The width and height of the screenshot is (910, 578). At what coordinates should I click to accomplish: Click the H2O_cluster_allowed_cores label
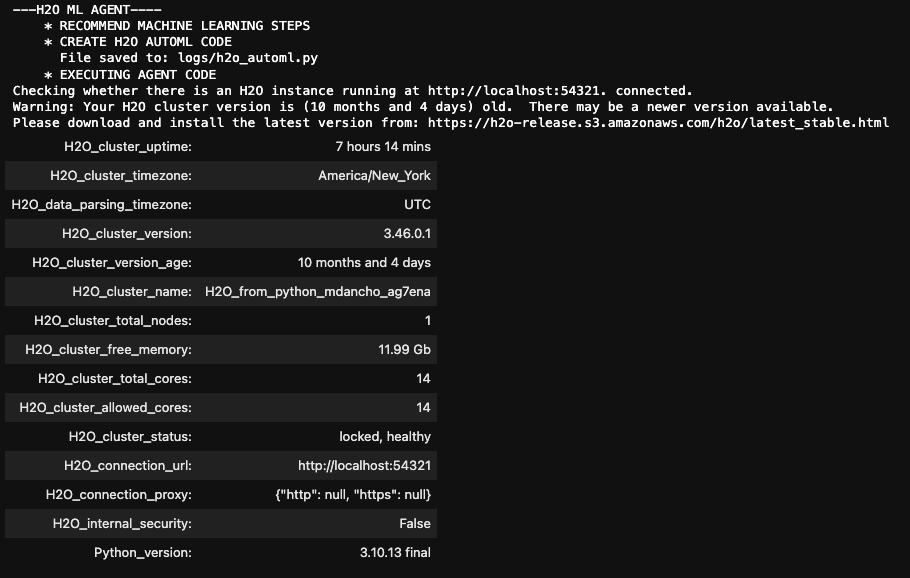[x=106, y=408]
